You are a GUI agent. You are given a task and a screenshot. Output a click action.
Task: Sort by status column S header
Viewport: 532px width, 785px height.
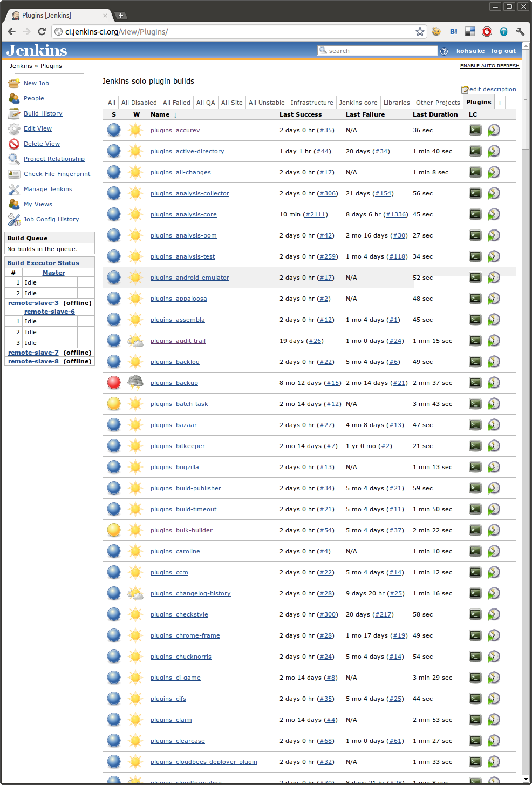[x=114, y=114]
